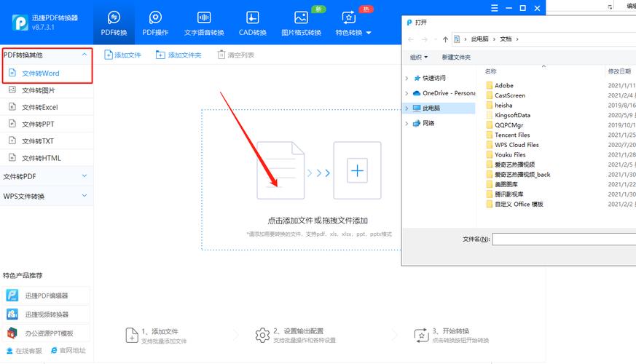Open the 组织 dropdown menu

coord(419,58)
